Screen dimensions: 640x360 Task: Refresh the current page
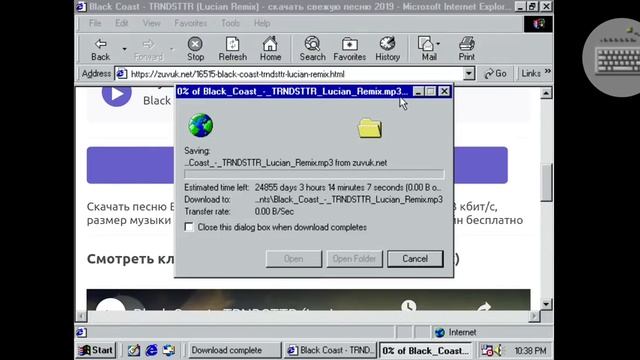(232, 49)
